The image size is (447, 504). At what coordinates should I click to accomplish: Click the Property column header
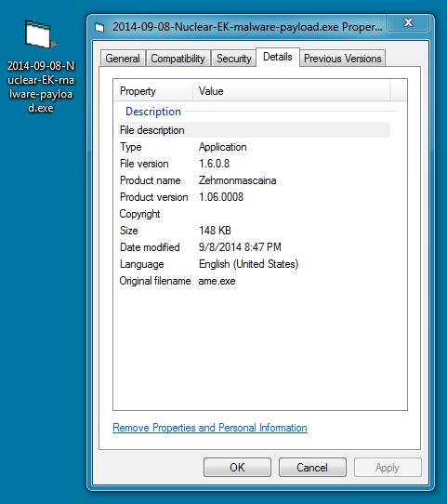tap(153, 91)
